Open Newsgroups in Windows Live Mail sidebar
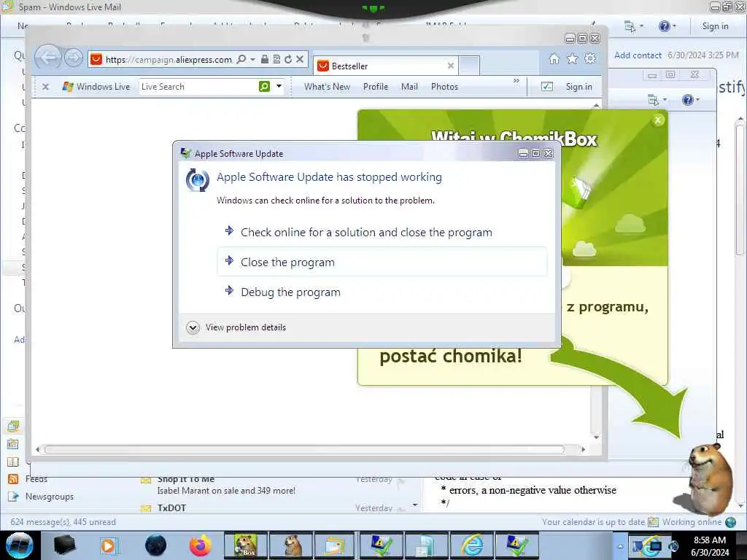 click(x=50, y=496)
